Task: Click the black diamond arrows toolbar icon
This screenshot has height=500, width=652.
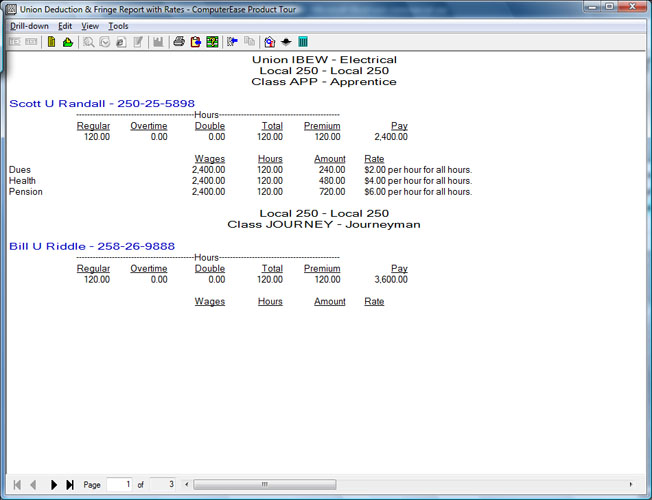Action: [286, 42]
